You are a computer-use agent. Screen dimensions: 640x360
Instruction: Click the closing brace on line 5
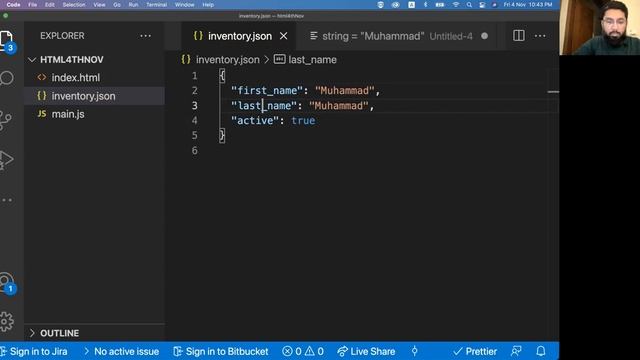(x=222, y=135)
